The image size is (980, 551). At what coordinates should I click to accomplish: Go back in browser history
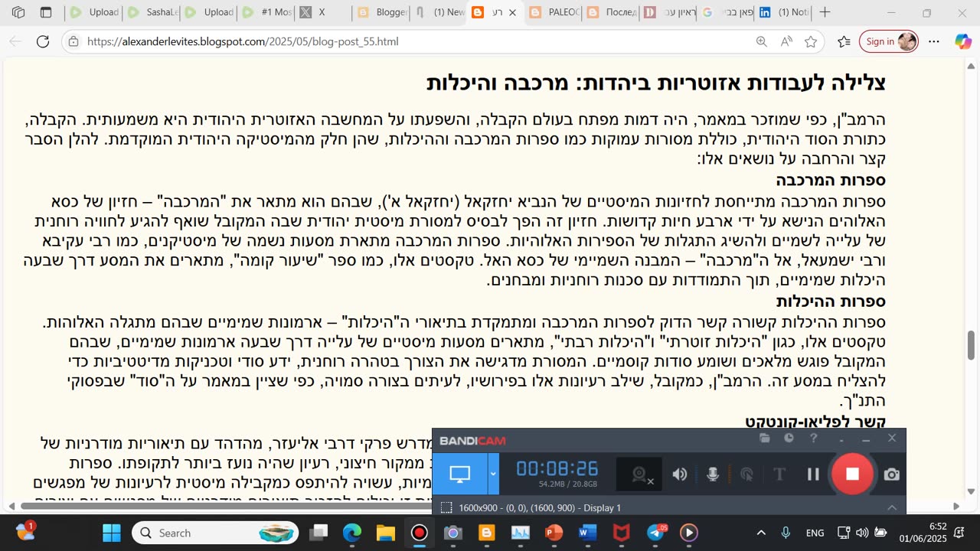pyautogui.click(x=15, y=41)
